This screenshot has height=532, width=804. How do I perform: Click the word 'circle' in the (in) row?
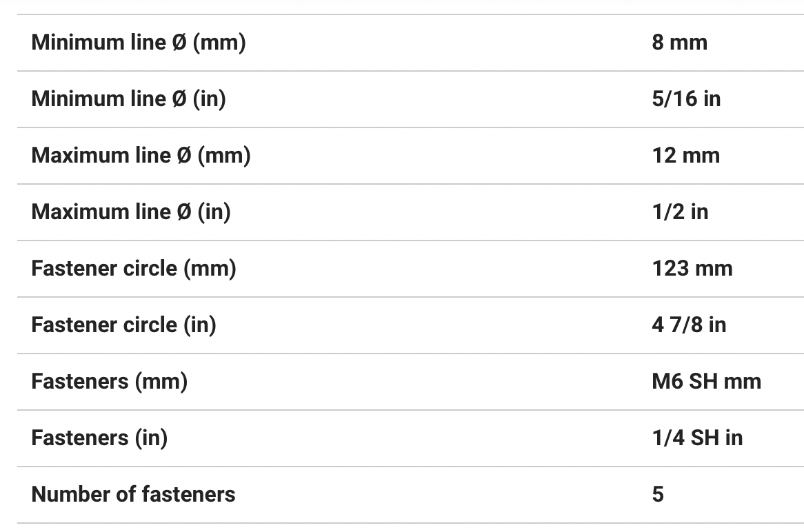click(150, 325)
